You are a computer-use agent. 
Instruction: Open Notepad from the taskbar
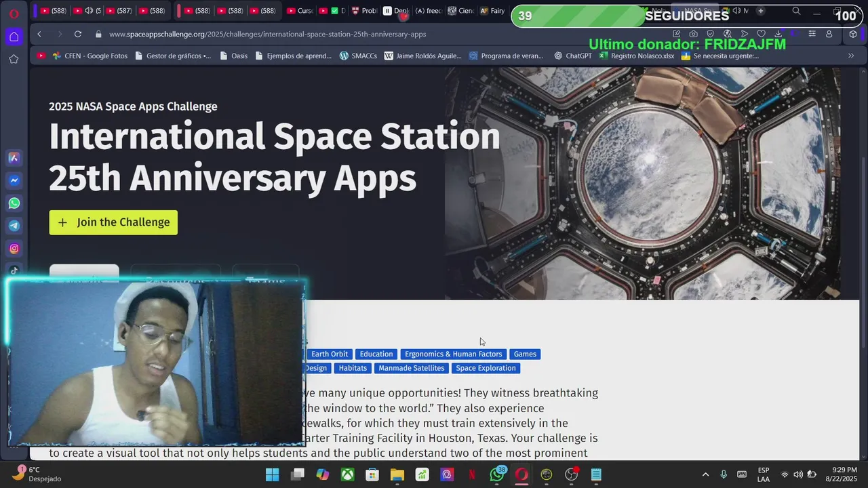tap(596, 474)
